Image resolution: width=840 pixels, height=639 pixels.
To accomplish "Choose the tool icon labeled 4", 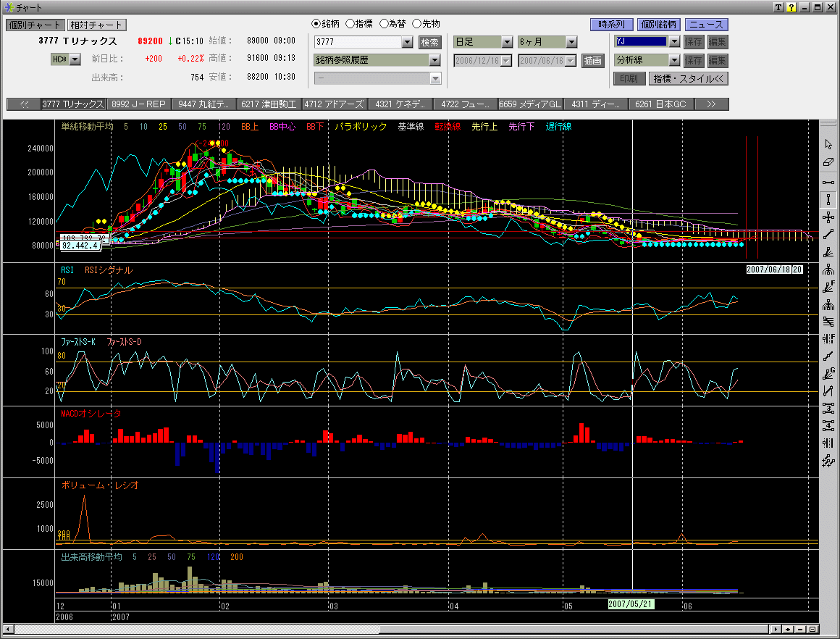I will click(x=829, y=426).
